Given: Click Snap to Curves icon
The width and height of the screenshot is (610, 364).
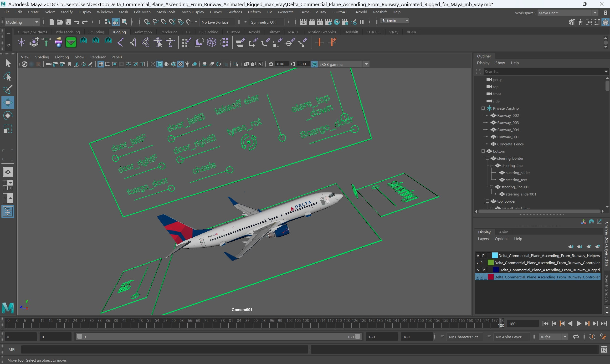Looking at the screenshot, I should click(x=155, y=22).
